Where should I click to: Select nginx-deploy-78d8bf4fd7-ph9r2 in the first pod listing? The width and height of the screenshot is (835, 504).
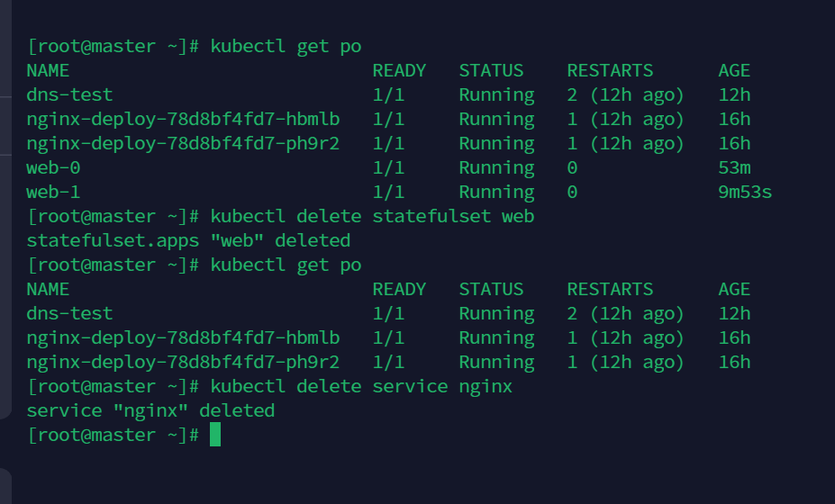(183, 143)
